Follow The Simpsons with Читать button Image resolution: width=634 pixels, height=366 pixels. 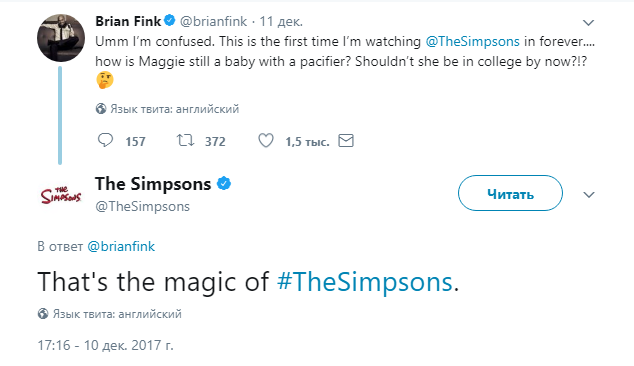[510, 193]
